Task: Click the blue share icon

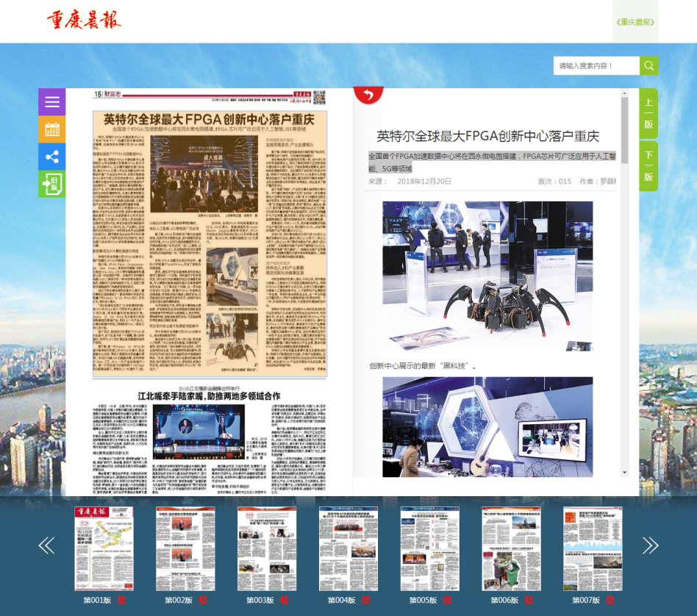Action: pyautogui.click(x=52, y=157)
